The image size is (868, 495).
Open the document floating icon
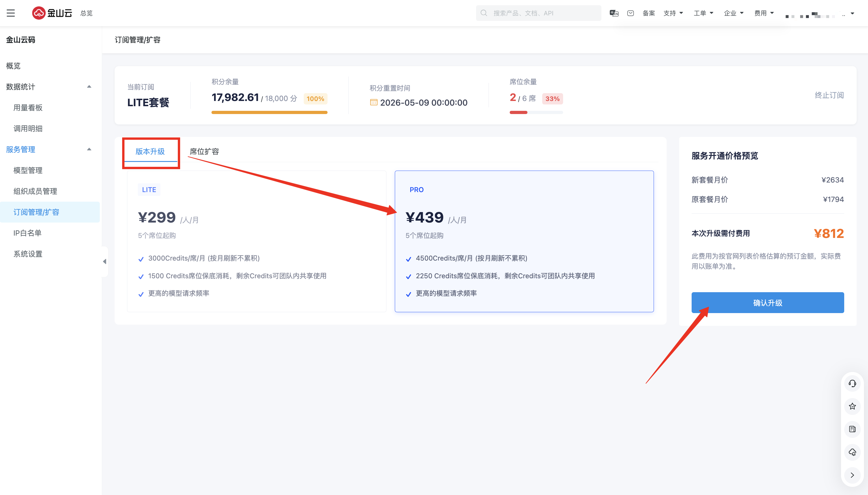(x=852, y=429)
